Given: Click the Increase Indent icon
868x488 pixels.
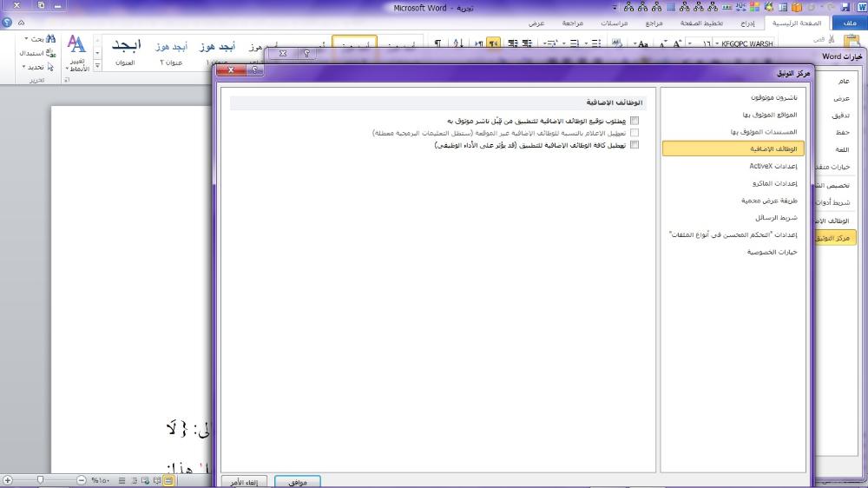Looking at the screenshot, I should [x=513, y=43].
